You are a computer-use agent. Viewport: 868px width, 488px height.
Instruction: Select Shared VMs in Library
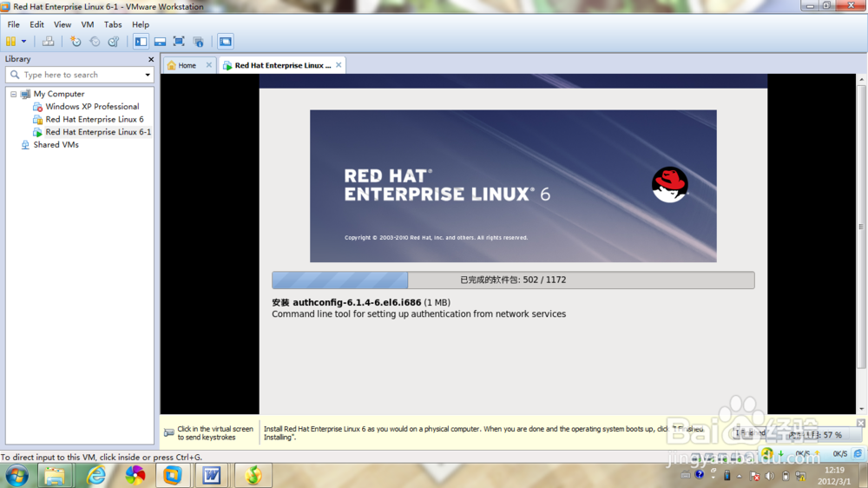pos(56,144)
